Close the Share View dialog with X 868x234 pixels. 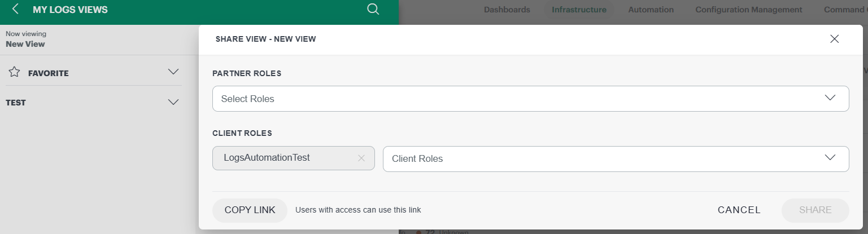coord(834,39)
